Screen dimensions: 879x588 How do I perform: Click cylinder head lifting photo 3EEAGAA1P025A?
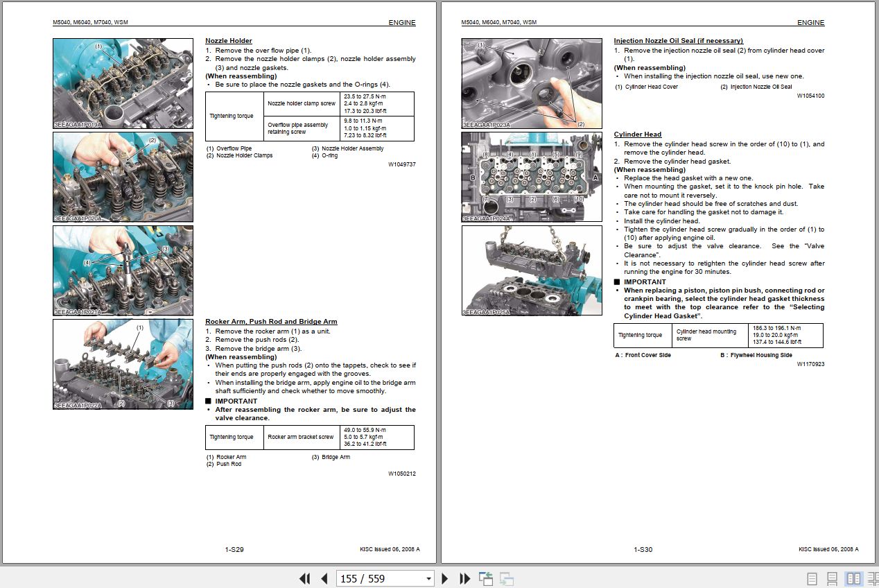tap(532, 271)
